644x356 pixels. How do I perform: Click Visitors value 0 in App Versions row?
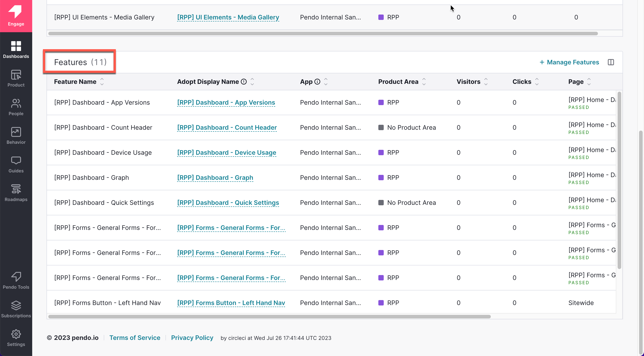point(458,102)
